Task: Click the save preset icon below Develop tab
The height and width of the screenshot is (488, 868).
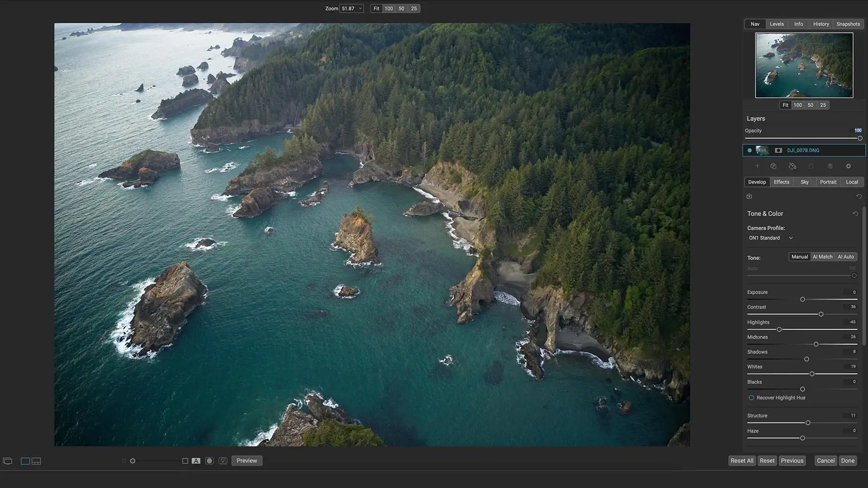Action: [x=749, y=196]
